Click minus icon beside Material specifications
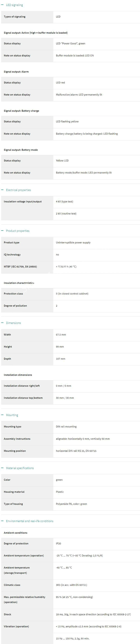This screenshot has height=644, width=140. 2,468
